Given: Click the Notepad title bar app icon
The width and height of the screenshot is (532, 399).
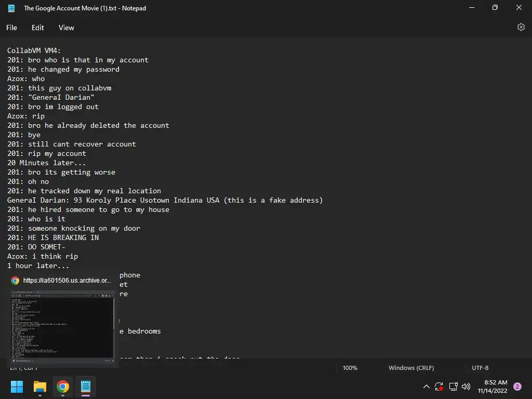Looking at the screenshot, I should [11, 8].
